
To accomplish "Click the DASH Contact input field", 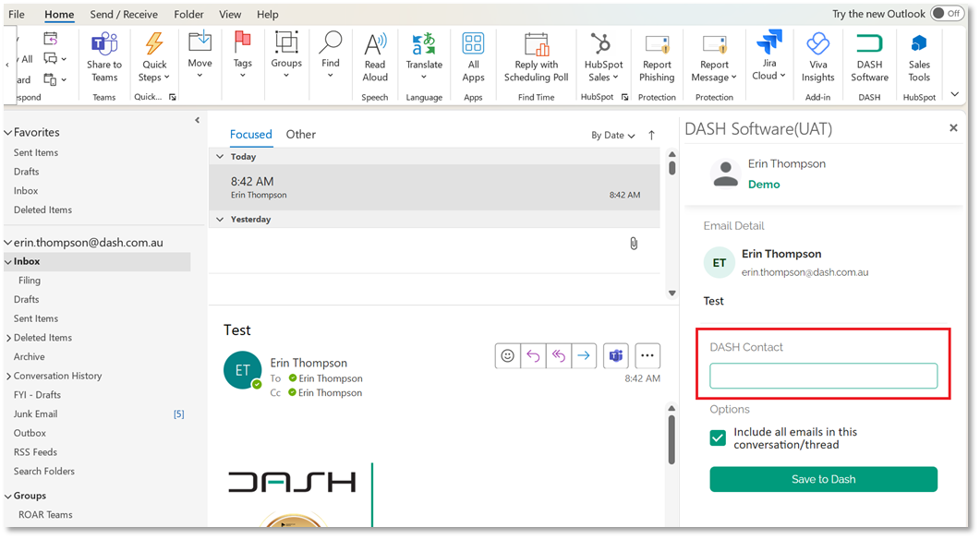I will tap(823, 376).
